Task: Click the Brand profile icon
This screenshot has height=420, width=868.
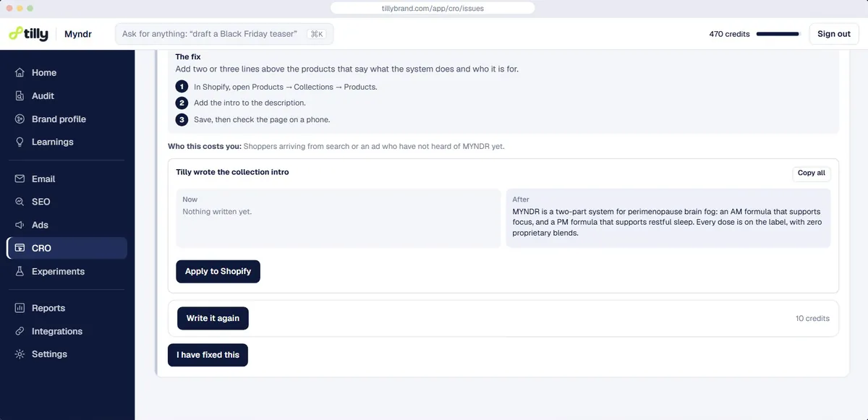Action: pos(20,119)
